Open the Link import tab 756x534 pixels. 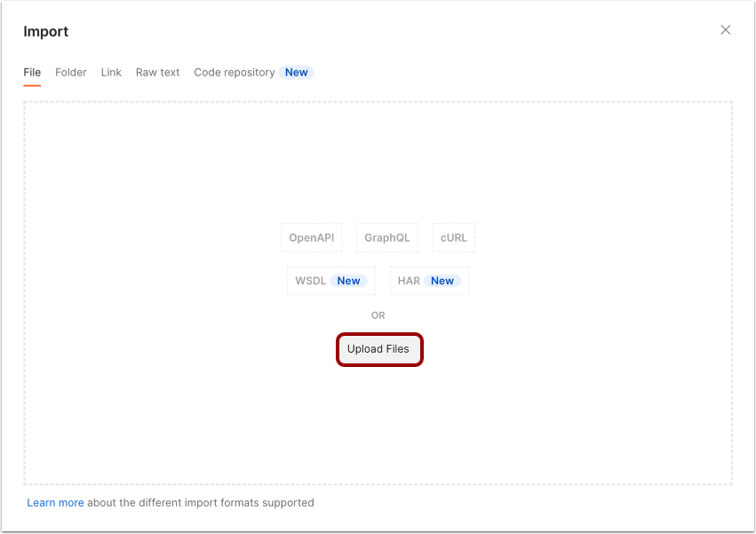tap(111, 72)
